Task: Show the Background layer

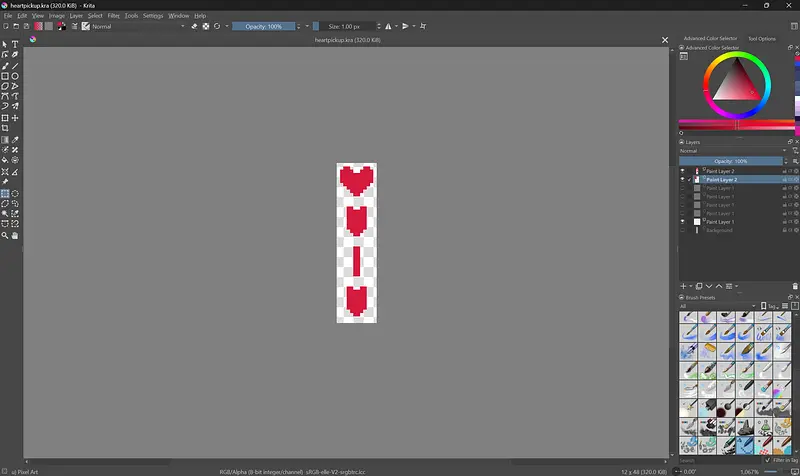Action: point(683,230)
